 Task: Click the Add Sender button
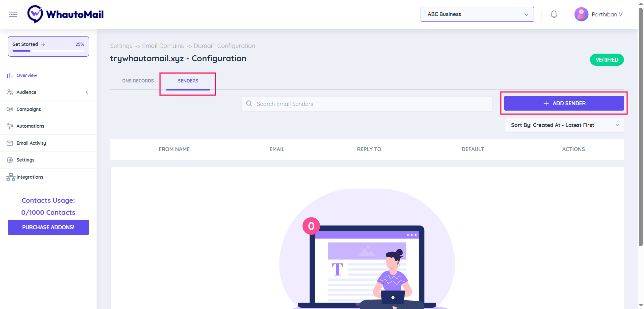pos(564,103)
